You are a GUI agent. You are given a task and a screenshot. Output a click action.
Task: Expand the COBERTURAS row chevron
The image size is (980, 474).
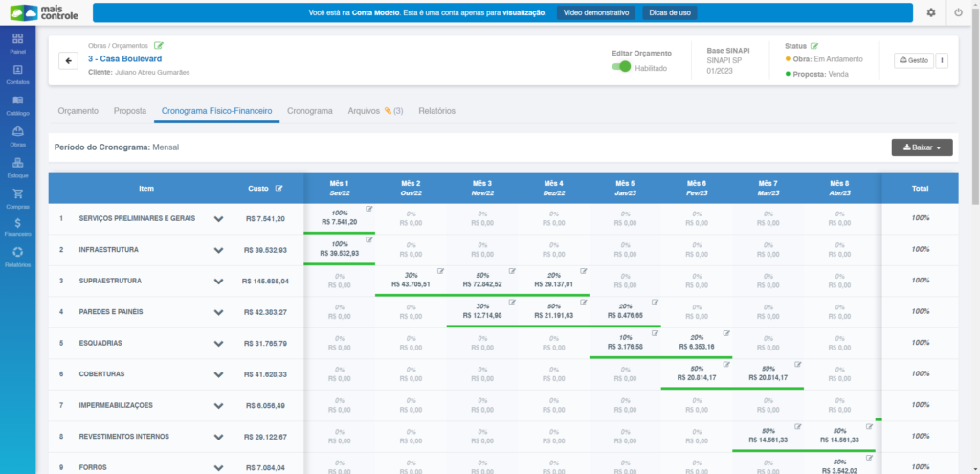pyautogui.click(x=218, y=374)
